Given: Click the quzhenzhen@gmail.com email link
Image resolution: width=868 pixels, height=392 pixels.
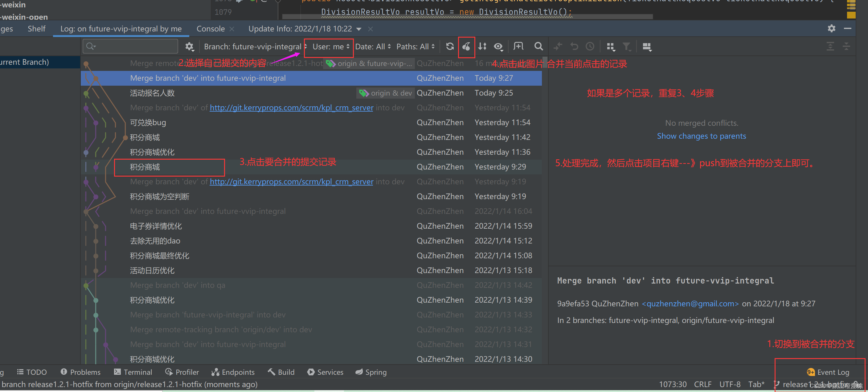Looking at the screenshot, I should 690,304.
